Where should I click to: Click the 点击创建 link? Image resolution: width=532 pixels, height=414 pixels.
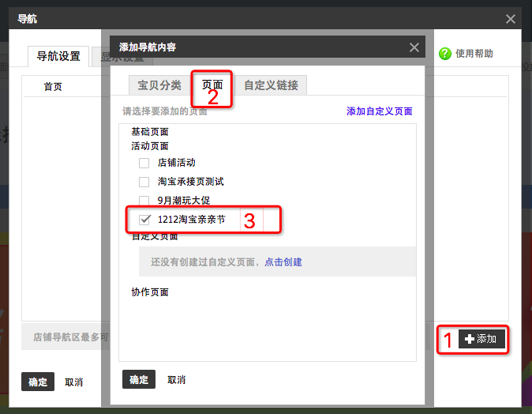click(283, 262)
